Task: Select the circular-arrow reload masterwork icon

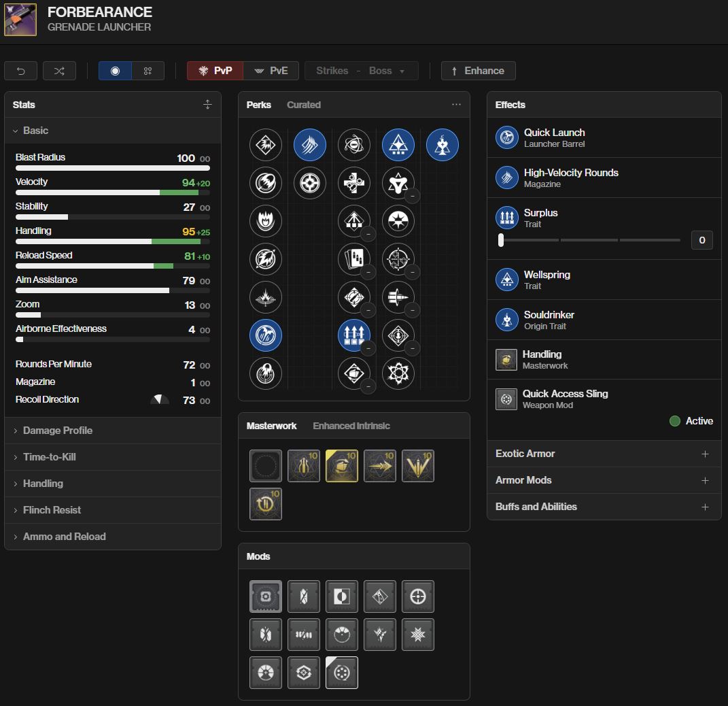Action: [266, 504]
